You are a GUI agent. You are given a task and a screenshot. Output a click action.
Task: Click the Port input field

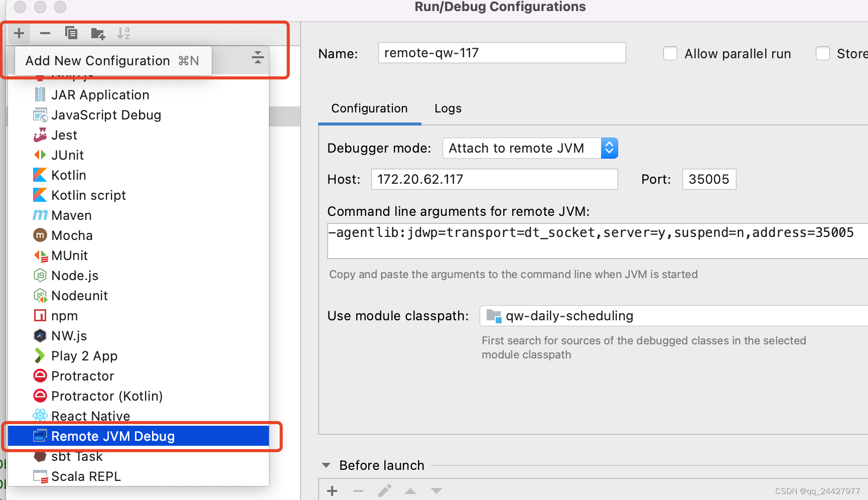(x=709, y=179)
